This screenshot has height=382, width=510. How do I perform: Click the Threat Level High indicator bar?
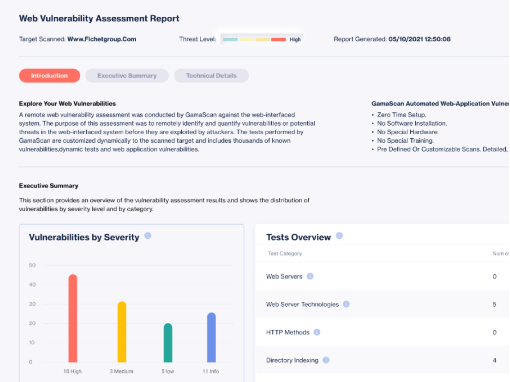[262, 39]
